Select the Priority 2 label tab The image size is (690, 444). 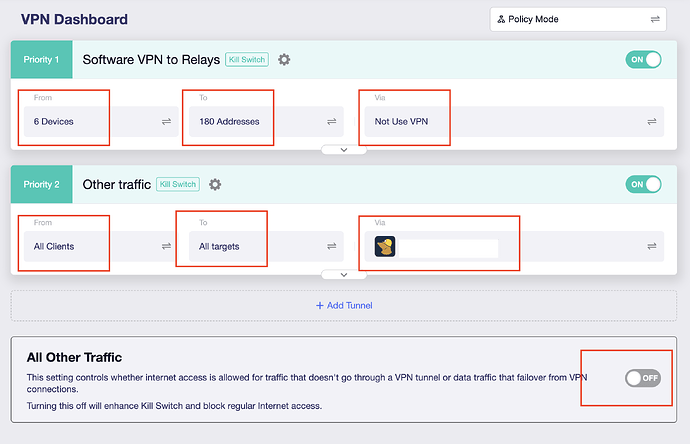(x=41, y=185)
